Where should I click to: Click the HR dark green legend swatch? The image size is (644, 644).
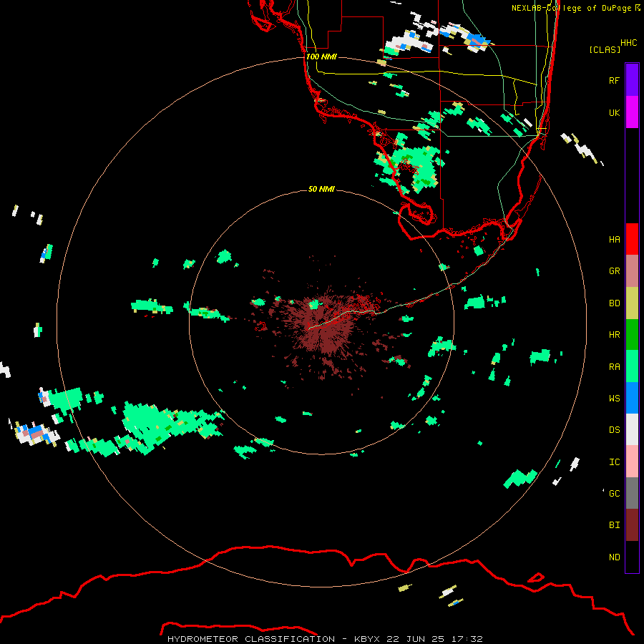[x=632, y=335]
